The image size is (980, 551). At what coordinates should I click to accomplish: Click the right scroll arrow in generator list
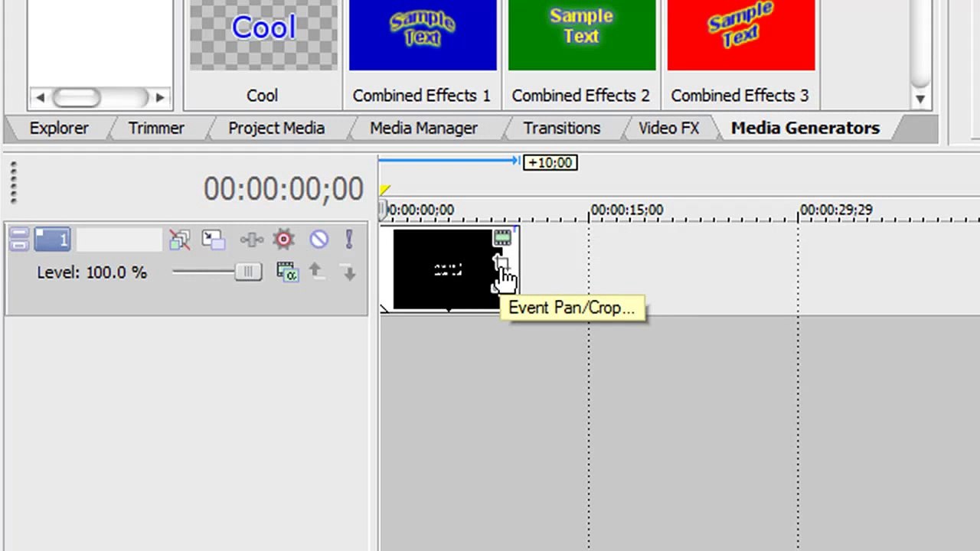click(159, 97)
